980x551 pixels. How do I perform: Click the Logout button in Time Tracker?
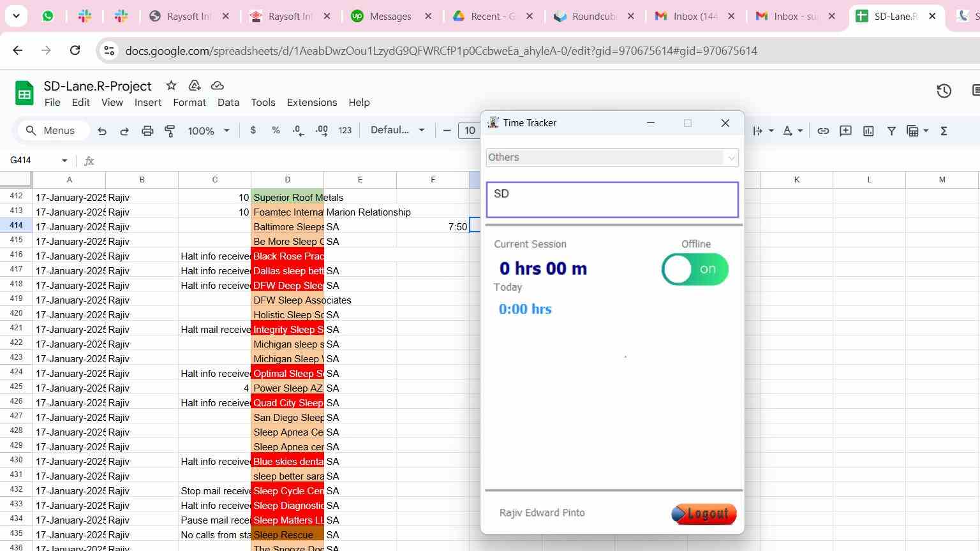pos(704,514)
